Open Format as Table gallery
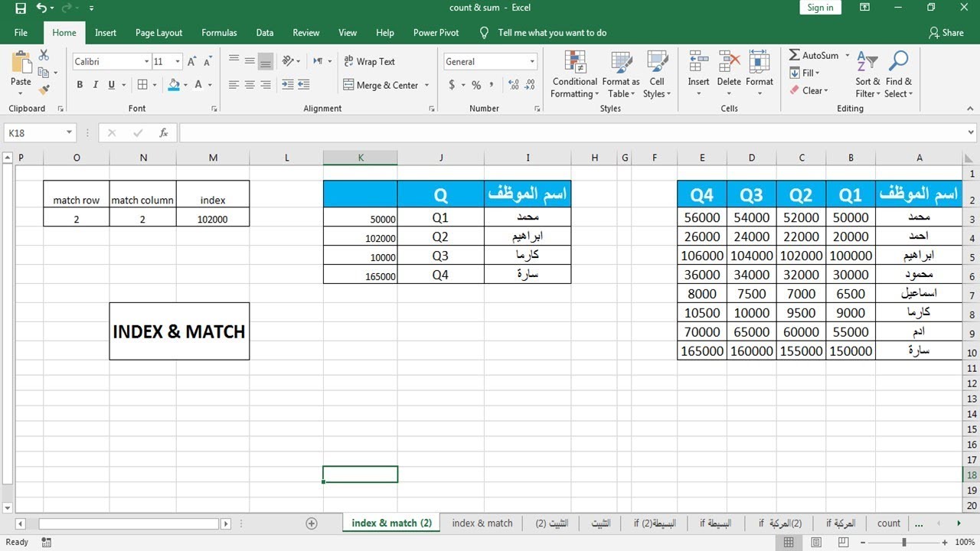Viewport: 980px width, 551px height. click(x=621, y=74)
